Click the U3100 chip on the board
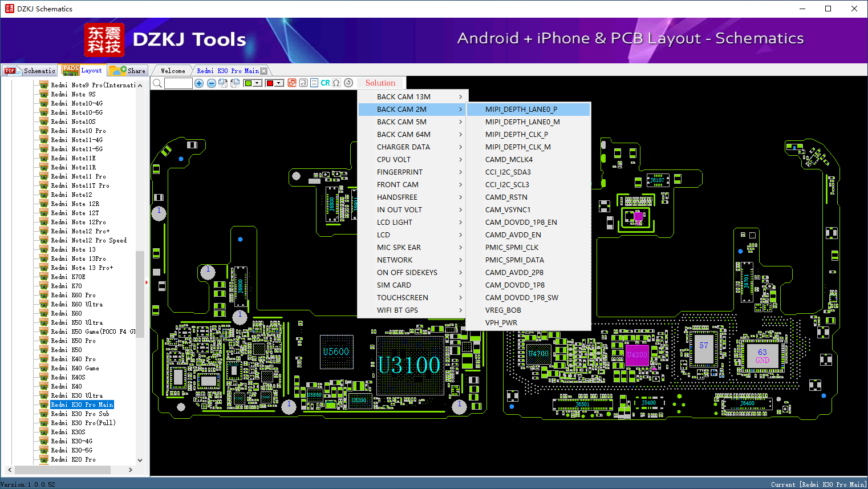This screenshot has width=868, height=489. pos(409,365)
